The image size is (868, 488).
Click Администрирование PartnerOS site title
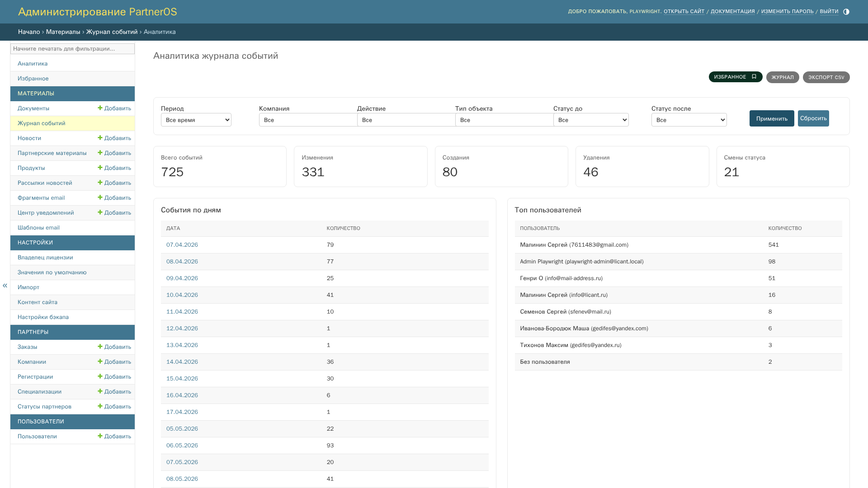coord(98,12)
